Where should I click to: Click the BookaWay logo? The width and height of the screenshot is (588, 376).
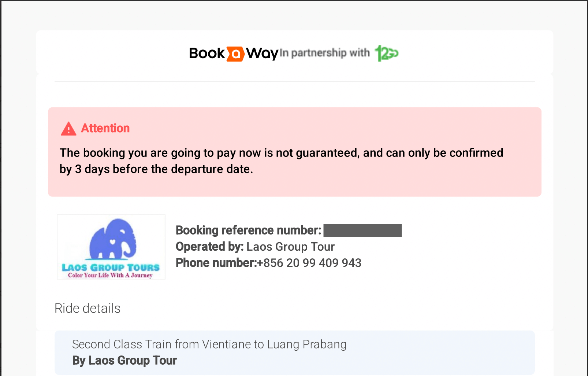coord(234,54)
